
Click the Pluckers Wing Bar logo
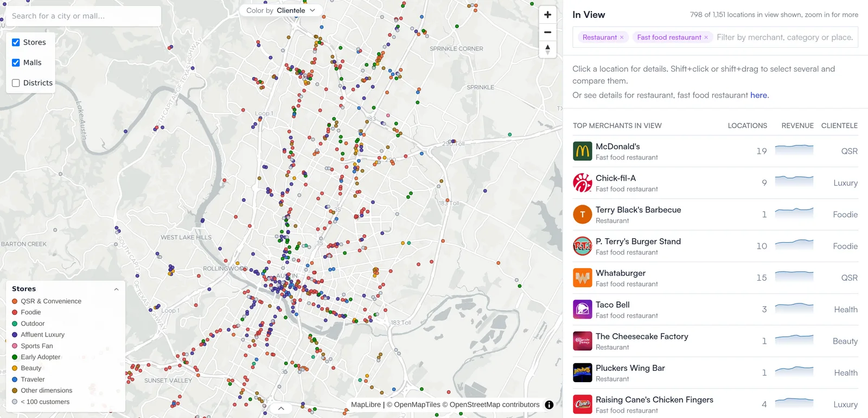pos(582,373)
